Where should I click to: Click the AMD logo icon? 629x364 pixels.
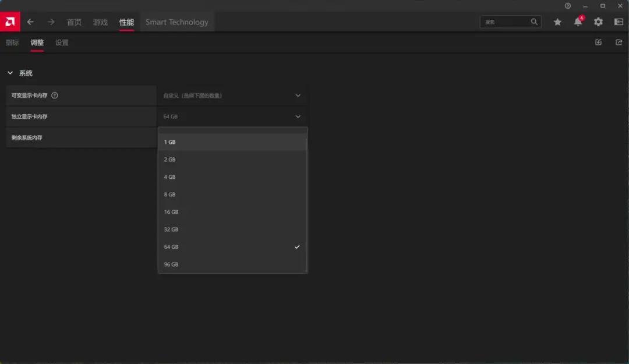[10, 22]
